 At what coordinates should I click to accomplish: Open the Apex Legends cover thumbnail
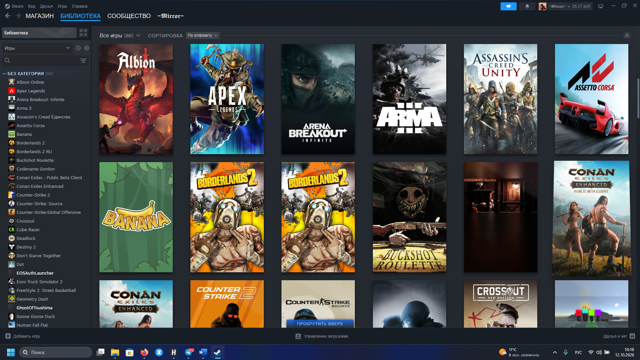coord(227,99)
